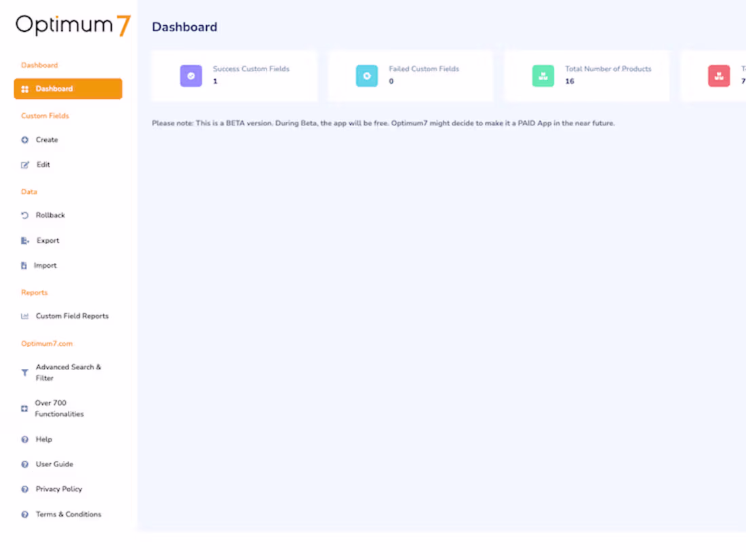Click the blue Failed Custom Fields icon
Viewport: 746px width, 560px height.
pyautogui.click(x=367, y=76)
